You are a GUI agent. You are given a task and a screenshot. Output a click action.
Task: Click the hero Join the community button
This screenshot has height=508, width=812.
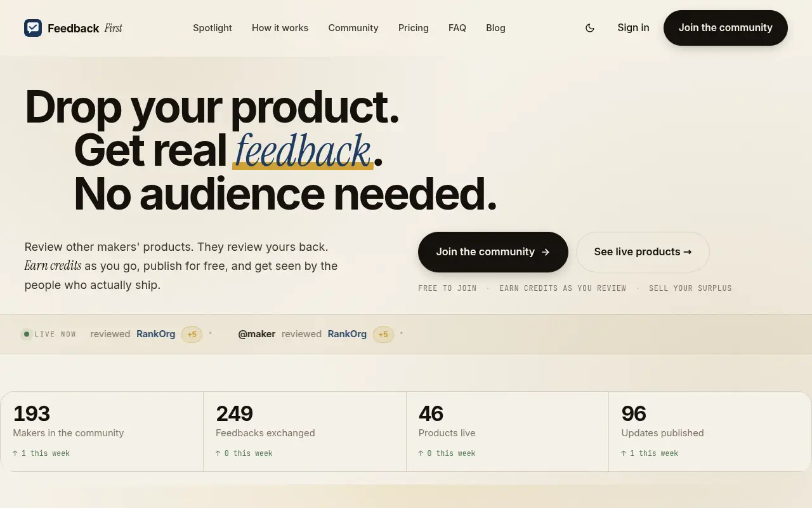click(x=493, y=252)
